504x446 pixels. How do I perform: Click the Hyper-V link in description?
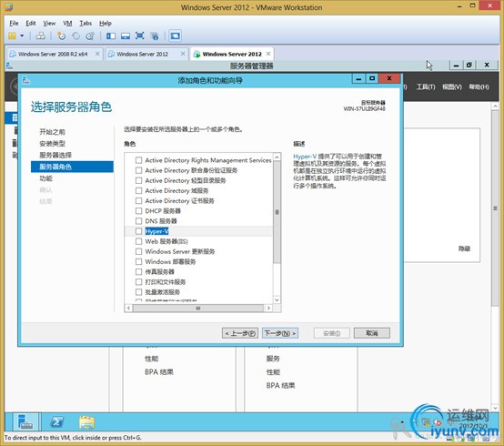[x=305, y=157]
